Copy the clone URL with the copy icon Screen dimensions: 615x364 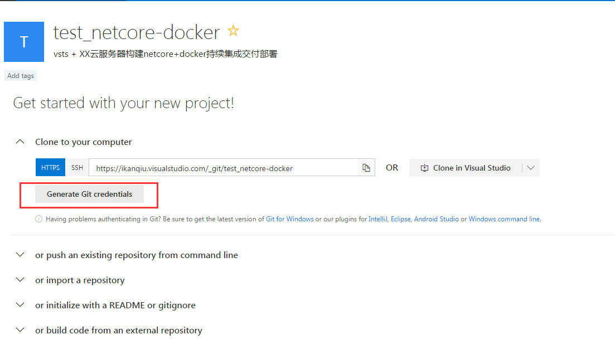366,168
